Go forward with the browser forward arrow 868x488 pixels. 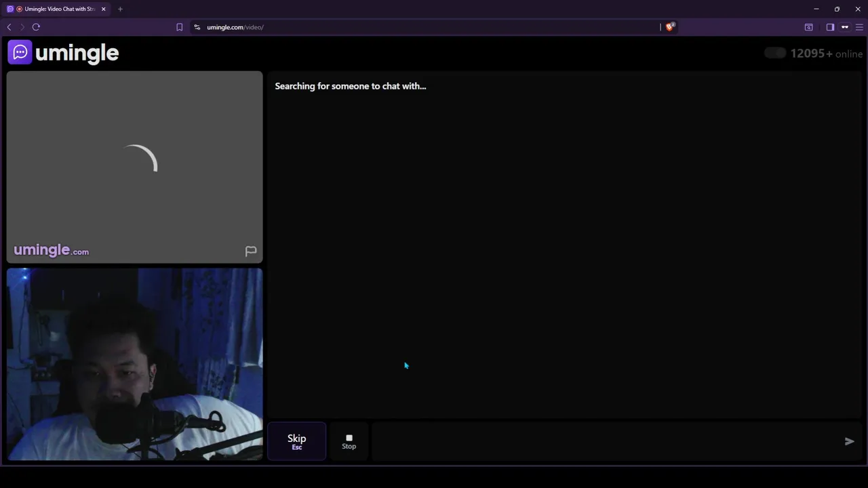22,27
